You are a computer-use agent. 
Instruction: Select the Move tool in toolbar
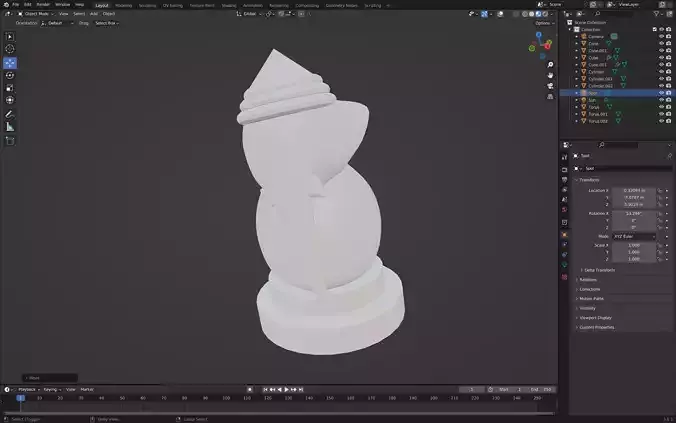tap(10, 63)
